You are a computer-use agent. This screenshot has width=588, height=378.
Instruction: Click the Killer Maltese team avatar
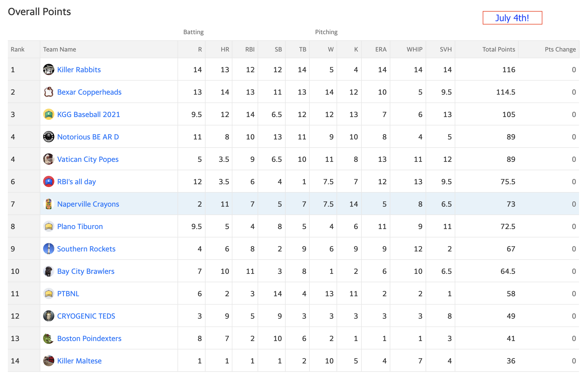pos(49,361)
